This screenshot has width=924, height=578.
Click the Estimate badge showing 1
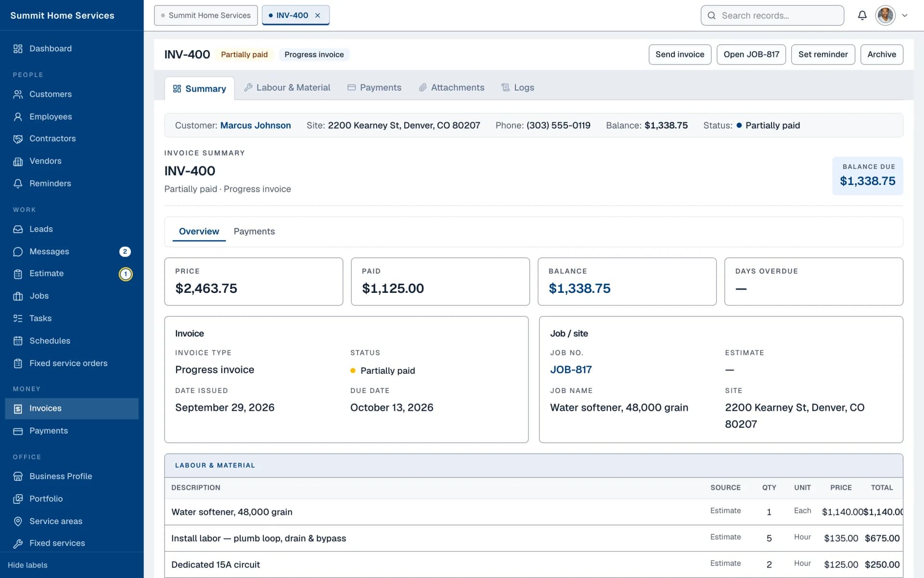point(126,274)
